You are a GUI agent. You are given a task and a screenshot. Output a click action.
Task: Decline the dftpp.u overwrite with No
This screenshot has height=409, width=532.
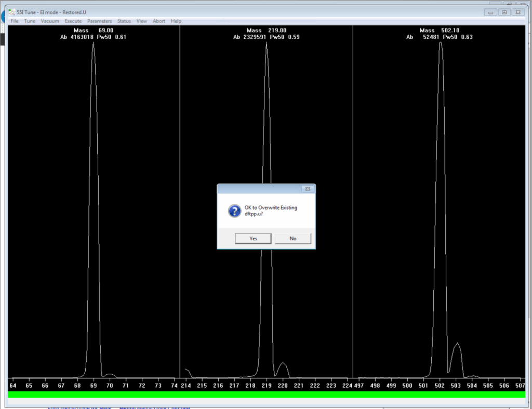[x=293, y=238]
